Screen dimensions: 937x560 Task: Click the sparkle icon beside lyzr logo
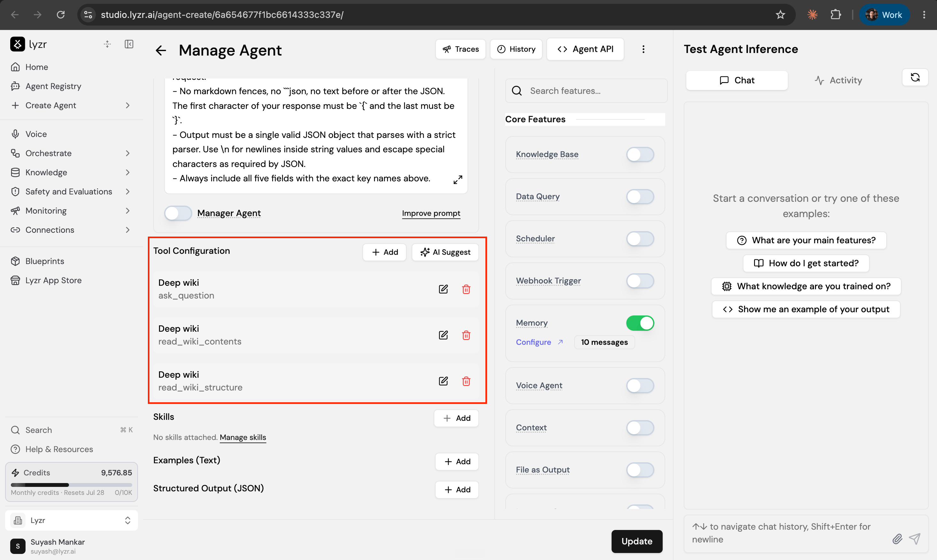click(x=107, y=44)
